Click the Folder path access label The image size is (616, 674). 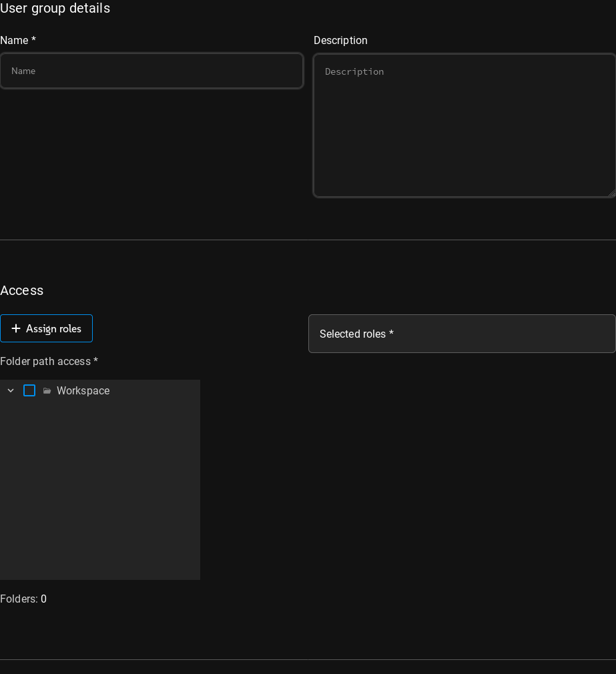45,362
